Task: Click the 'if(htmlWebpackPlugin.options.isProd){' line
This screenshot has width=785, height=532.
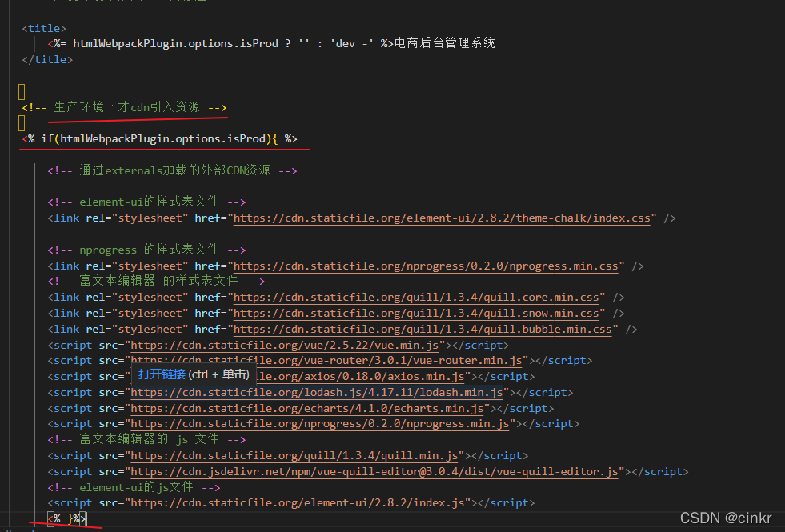Action: click(160, 138)
